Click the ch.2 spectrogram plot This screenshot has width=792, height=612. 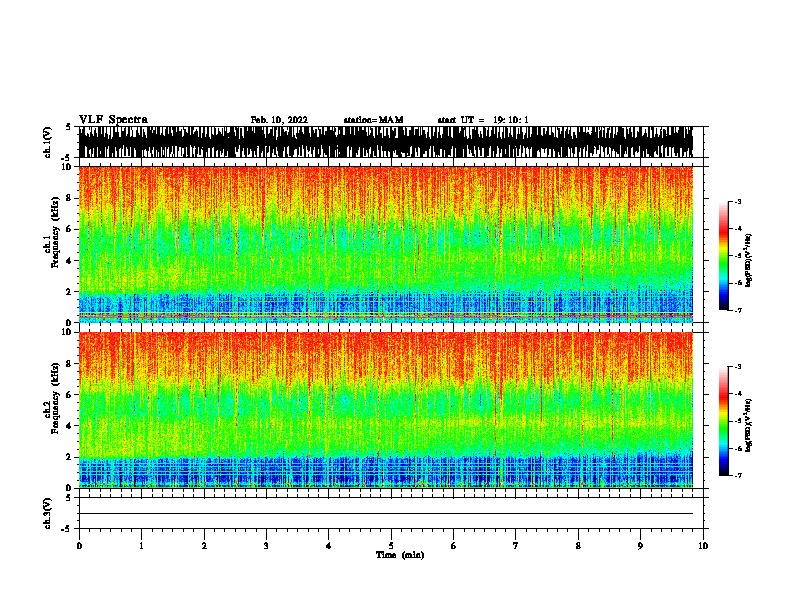(x=385, y=410)
